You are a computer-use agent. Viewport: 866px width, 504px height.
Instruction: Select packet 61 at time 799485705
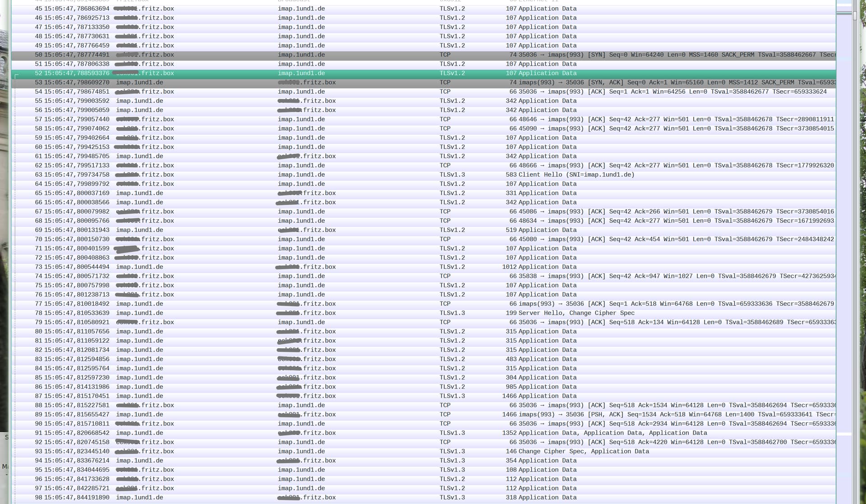click(424, 156)
